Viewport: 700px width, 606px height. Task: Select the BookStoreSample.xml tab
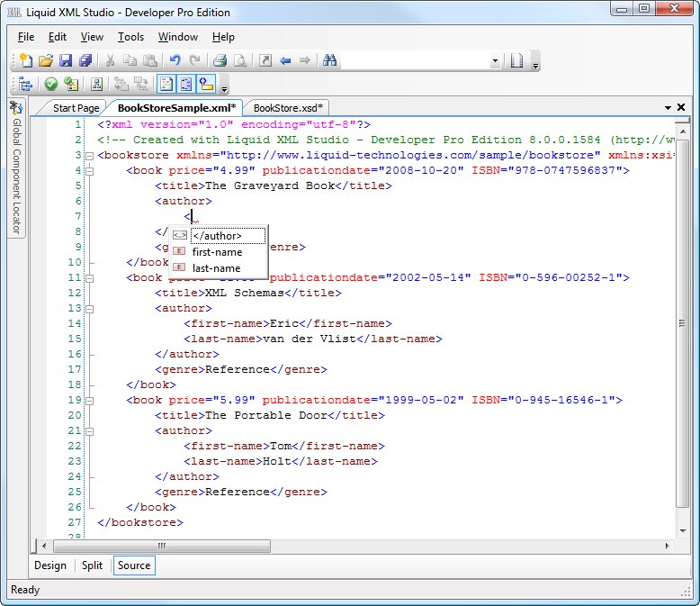[x=176, y=108]
